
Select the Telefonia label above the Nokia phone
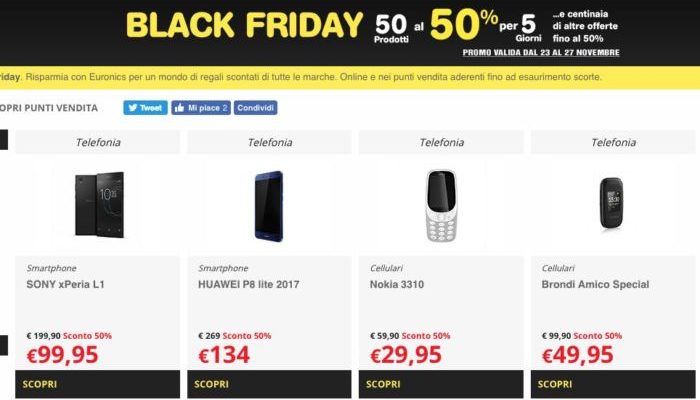pyautogui.click(x=441, y=142)
